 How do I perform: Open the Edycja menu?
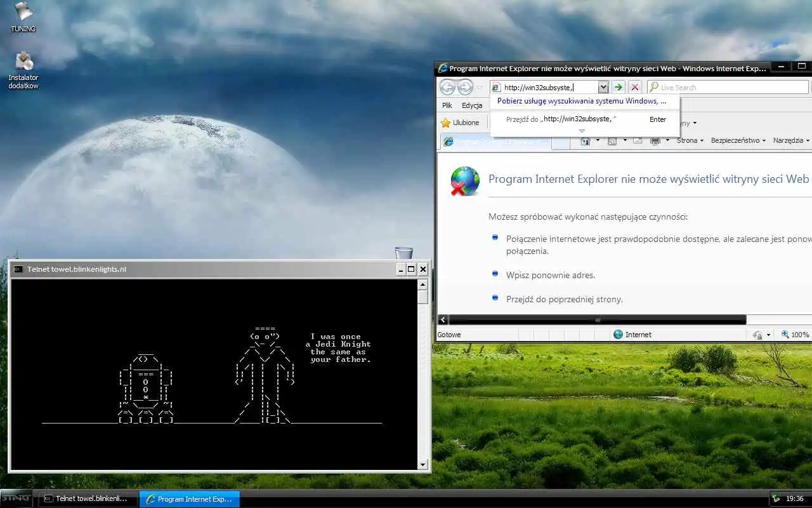click(x=472, y=105)
